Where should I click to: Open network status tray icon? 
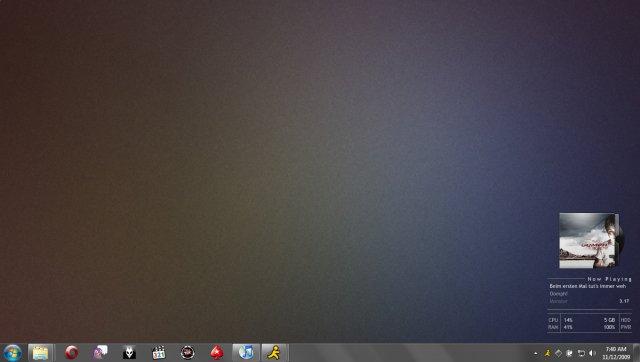click(x=581, y=353)
